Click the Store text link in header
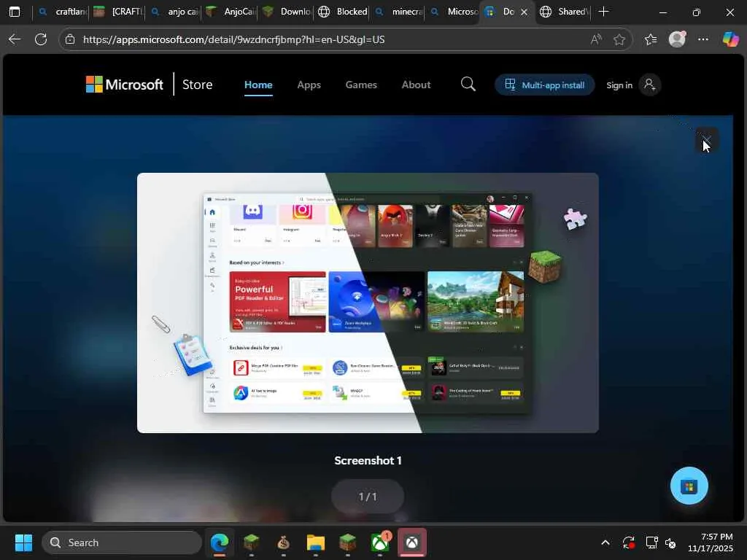The height and width of the screenshot is (560, 747). pyautogui.click(x=197, y=85)
